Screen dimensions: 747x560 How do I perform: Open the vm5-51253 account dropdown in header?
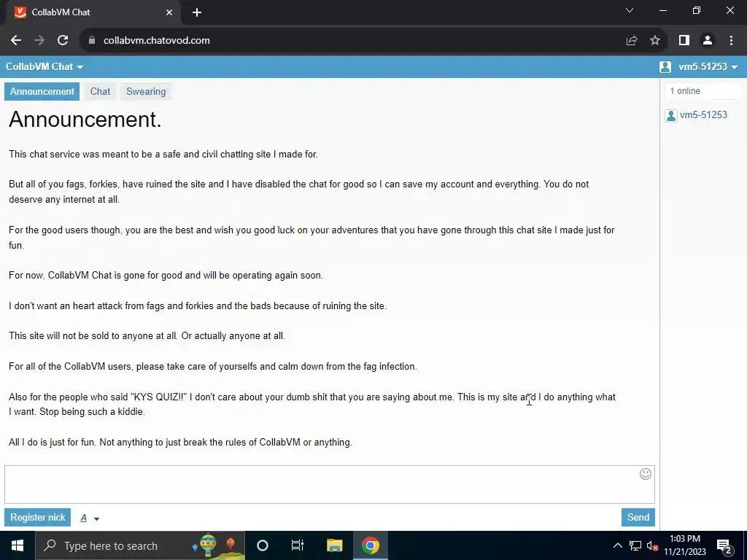708,66
